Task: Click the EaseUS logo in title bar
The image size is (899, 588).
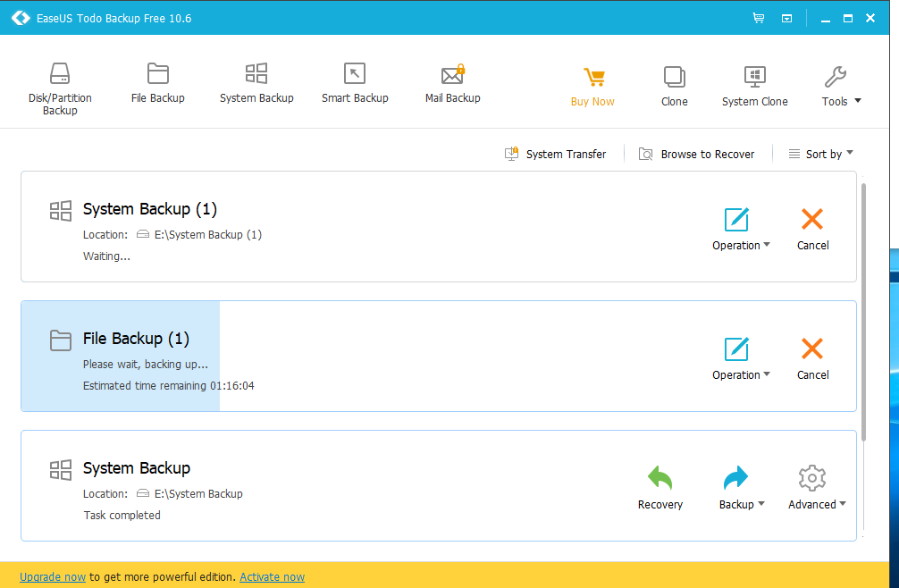Action: pos(21,19)
